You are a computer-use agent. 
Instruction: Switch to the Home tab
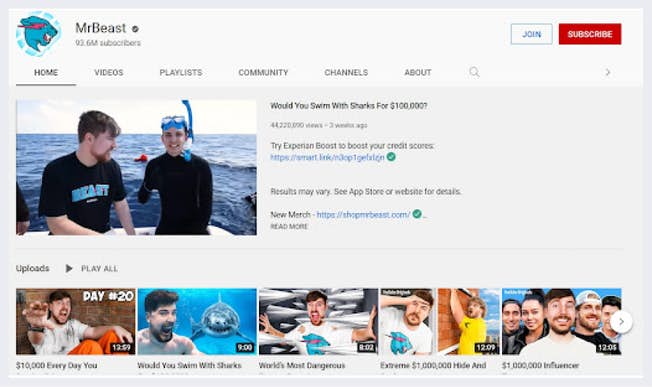coord(46,72)
